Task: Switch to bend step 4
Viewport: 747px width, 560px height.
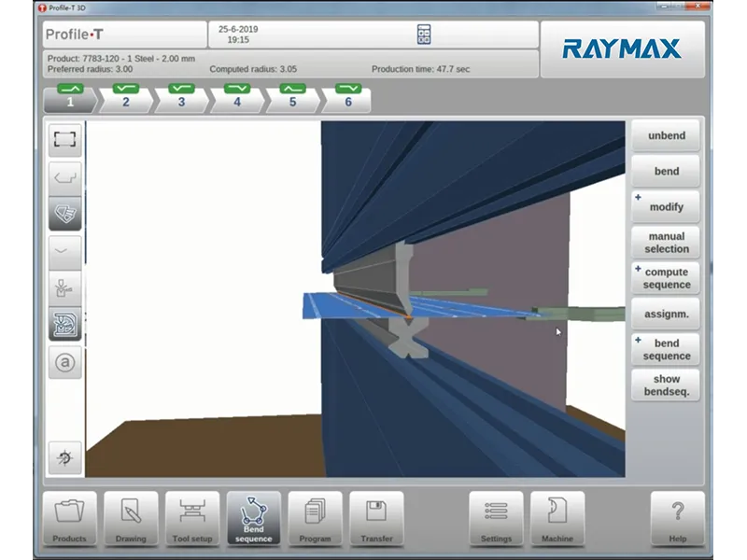Action: (x=237, y=98)
